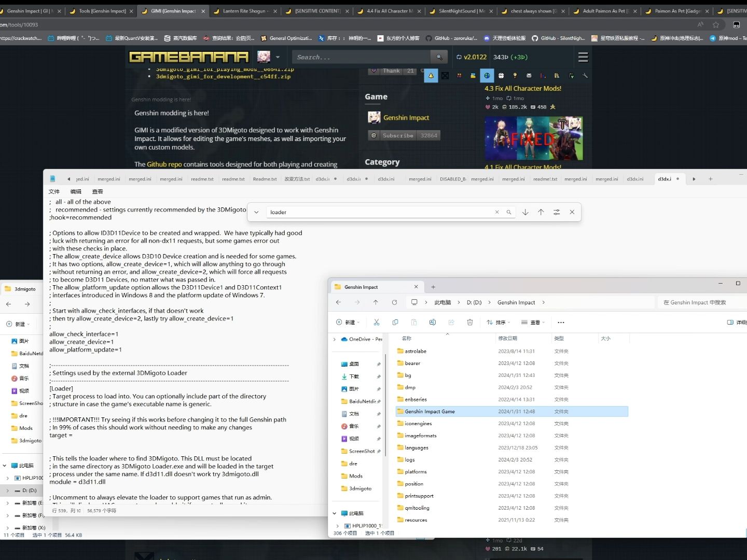The height and width of the screenshot is (560, 747).
Task: Switch to the DISABLED_B Notepad tab
Action: pyautogui.click(x=452, y=179)
